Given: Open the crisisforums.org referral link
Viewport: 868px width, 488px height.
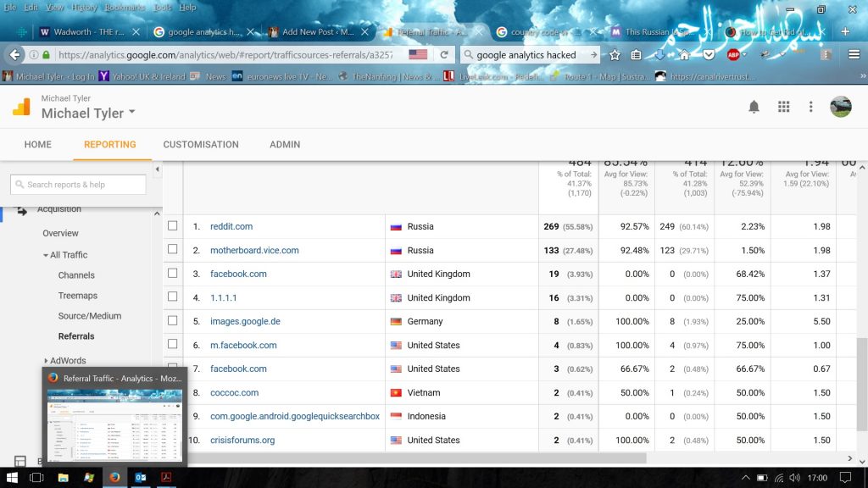Looking at the screenshot, I should pyautogui.click(x=242, y=441).
